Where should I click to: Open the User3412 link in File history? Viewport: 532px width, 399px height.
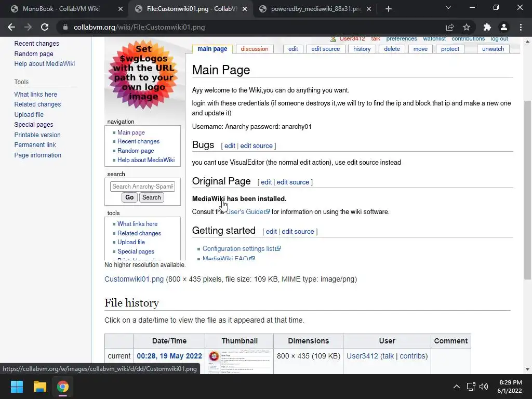(362, 356)
